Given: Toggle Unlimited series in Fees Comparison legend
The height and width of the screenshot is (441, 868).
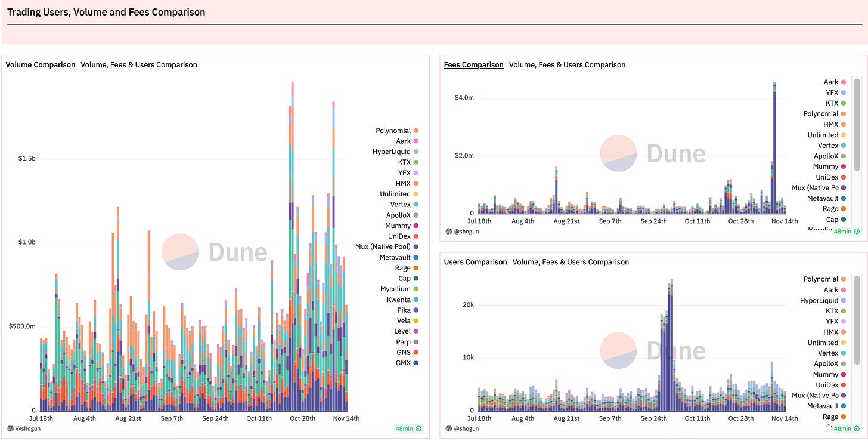Looking at the screenshot, I should click(827, 135).
